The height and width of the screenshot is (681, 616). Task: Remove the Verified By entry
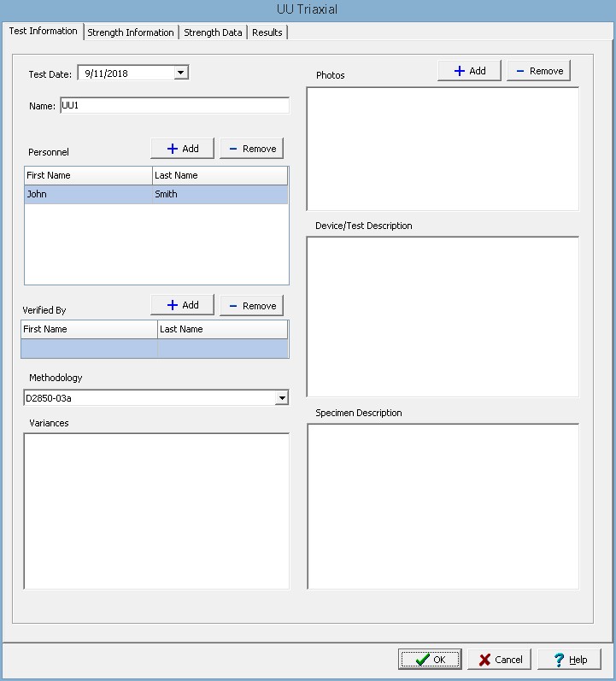251,306
